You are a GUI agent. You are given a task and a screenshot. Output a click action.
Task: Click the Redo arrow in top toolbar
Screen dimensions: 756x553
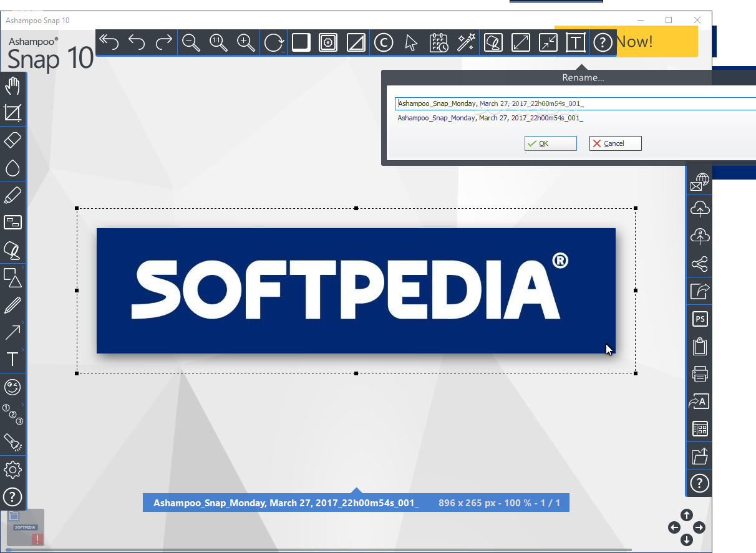click(x=164, y=42)
